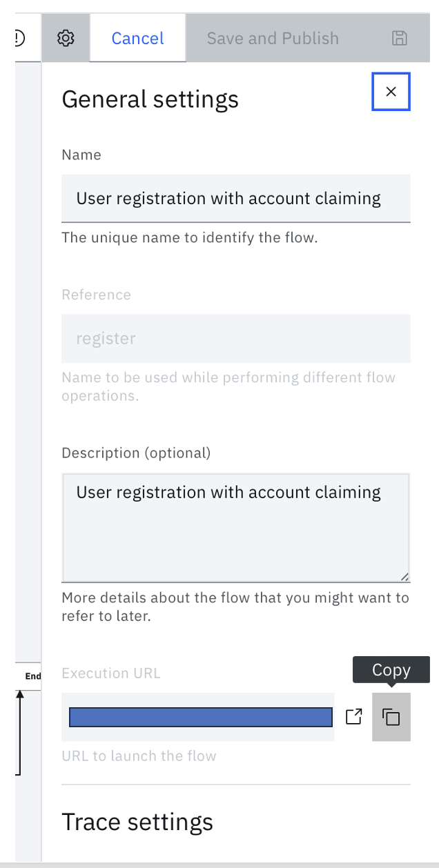Copy the execution URL to clipboard
The height and width of the screenshot is (868, 439).
(391, 717)
